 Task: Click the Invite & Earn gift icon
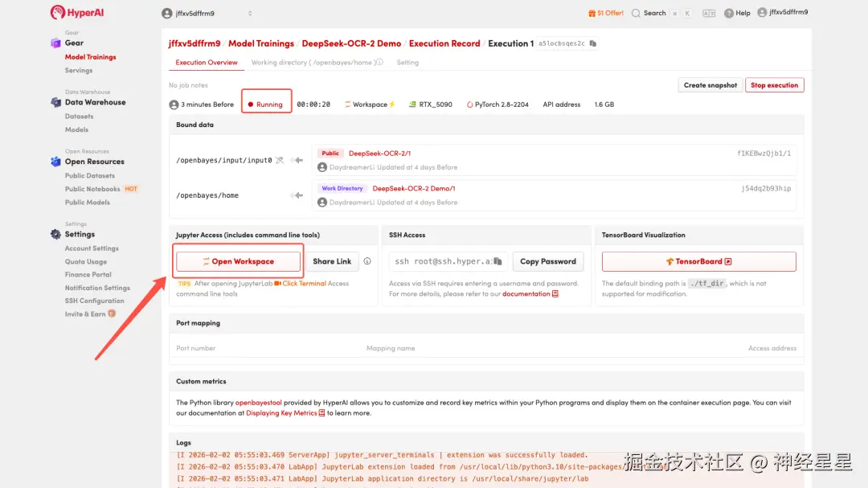coord(112,314)
